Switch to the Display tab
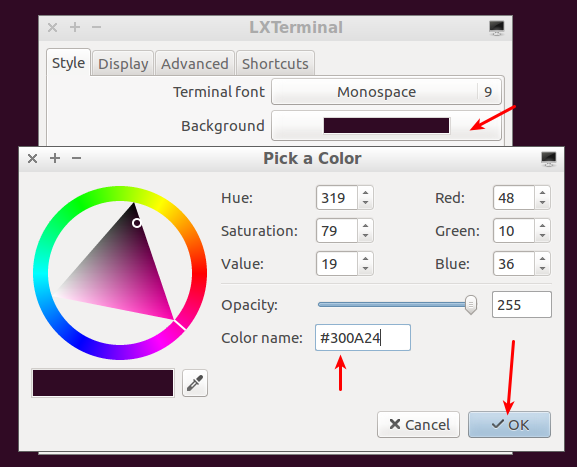The width and height of the screenshot is (577, 467). (123, 64)
